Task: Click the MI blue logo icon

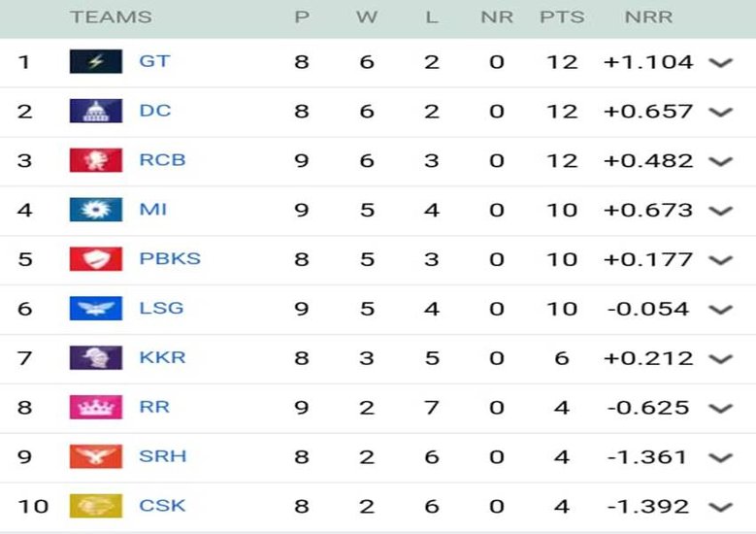Action: tap(96, 210)
